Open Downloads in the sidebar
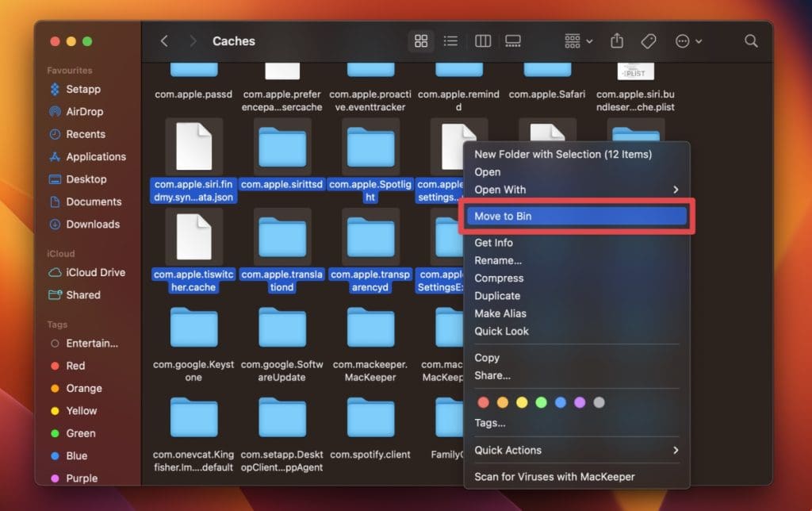This screenshot has width=812, height=511. 93,225
